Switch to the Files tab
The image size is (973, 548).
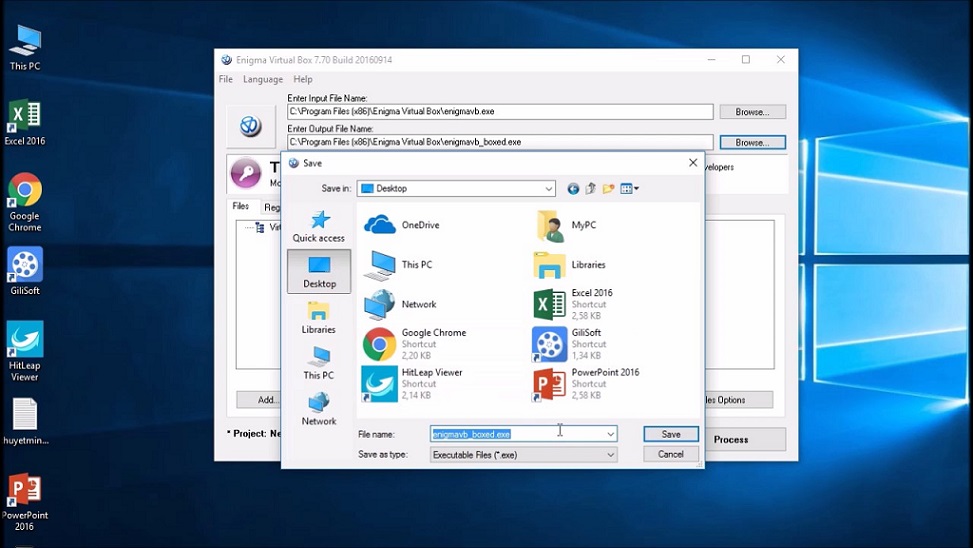coord(241,206)
